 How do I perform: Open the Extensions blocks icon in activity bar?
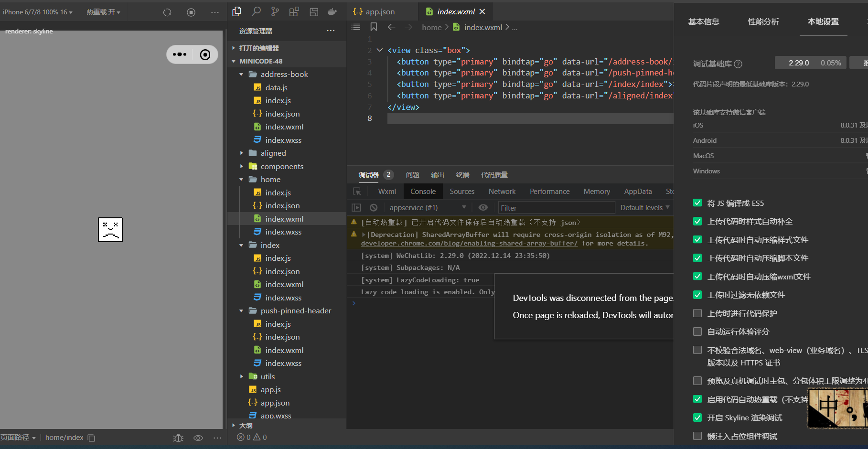[x=294, y=11]
